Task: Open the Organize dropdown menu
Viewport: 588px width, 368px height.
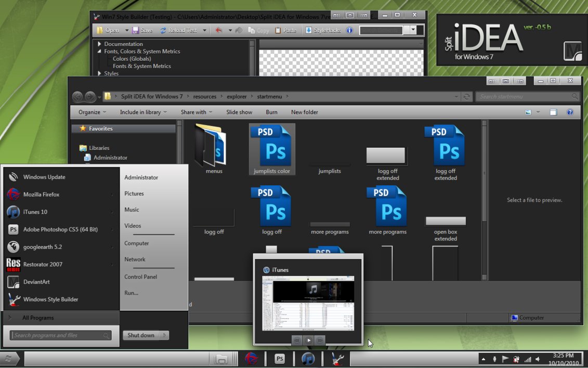Action: click(x=92, y=112)
